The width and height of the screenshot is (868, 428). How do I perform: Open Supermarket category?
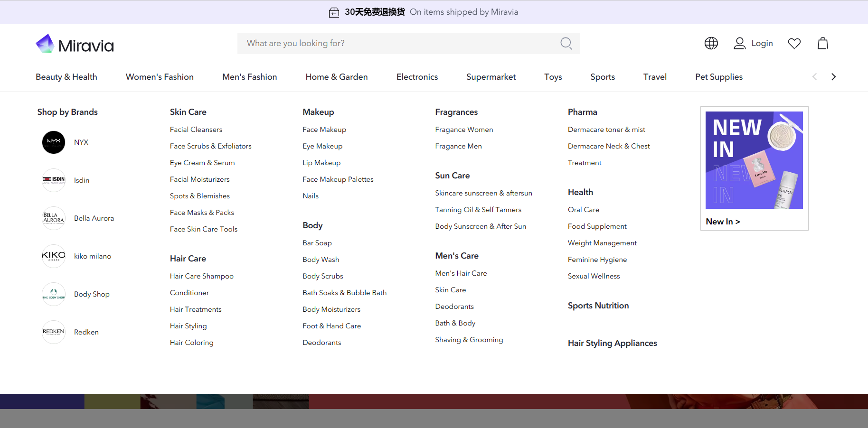(x=491, y=77)
